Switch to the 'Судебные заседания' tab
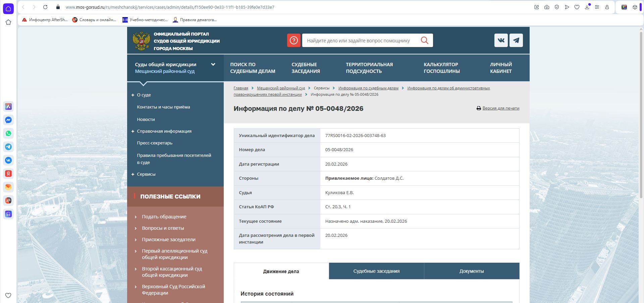The image size is (644, 303). [x=376, y=271]
